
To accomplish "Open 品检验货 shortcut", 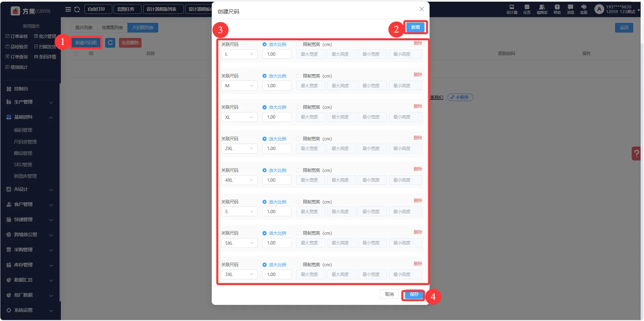I will [x=17, y=47].
